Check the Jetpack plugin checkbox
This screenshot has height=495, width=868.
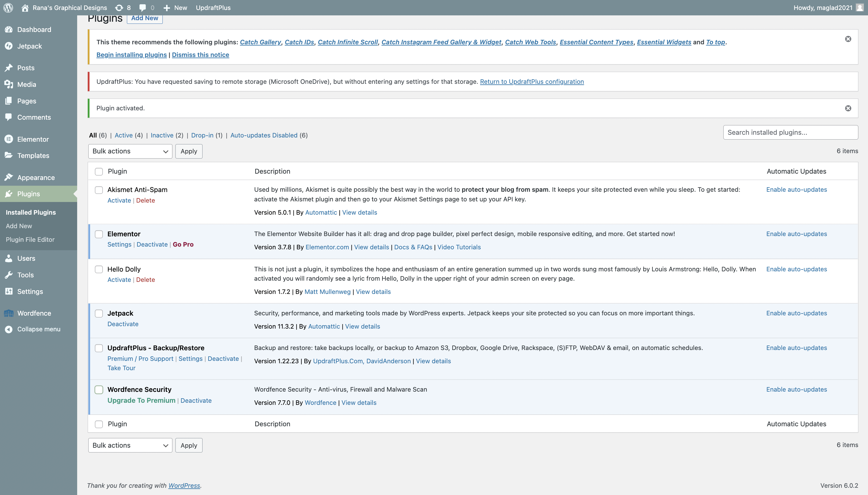pos(99,314)
